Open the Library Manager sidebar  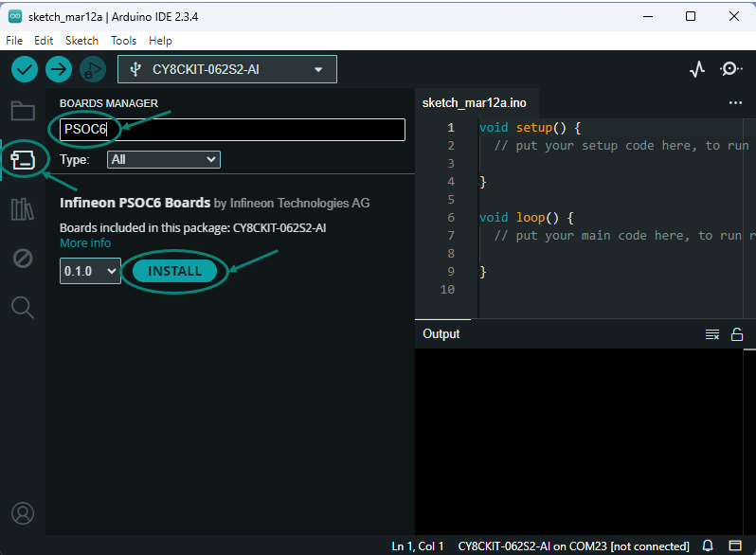tap(23, 208)
